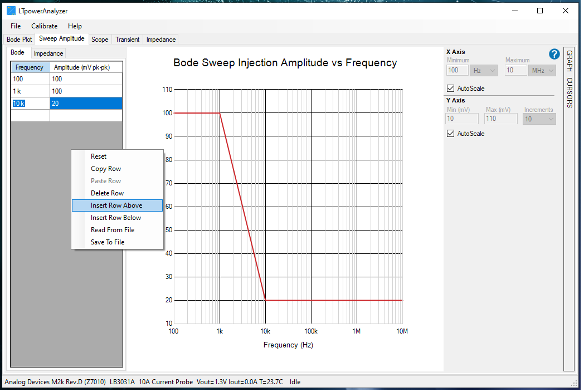The height and width of the screenshot is (392, 584).
Task: Click the blue help question mark icon
Action: click(x=554, y=54)
